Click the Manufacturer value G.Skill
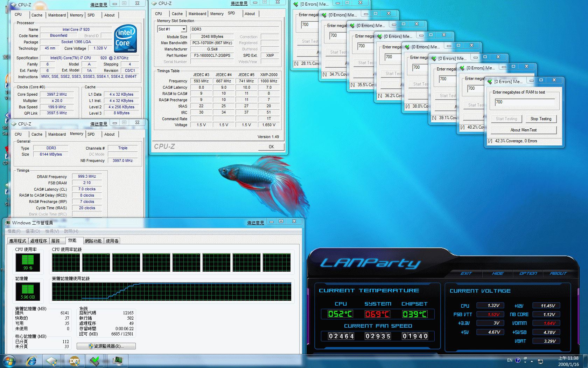The height and width of the screenshot is (368, 588). tap(212, 49)
